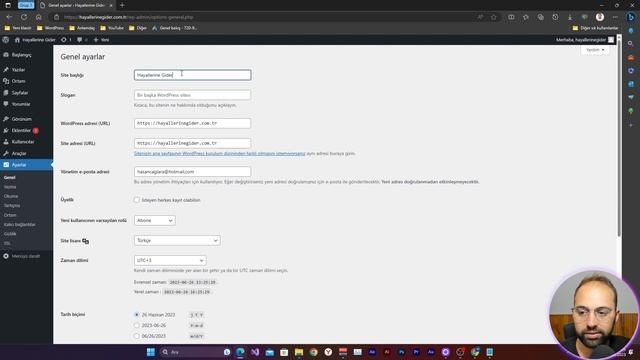This screenshot has height=360, width=640.
Task: Open the downloads icon in browser toolbar
Action: (x=570, y=17)
